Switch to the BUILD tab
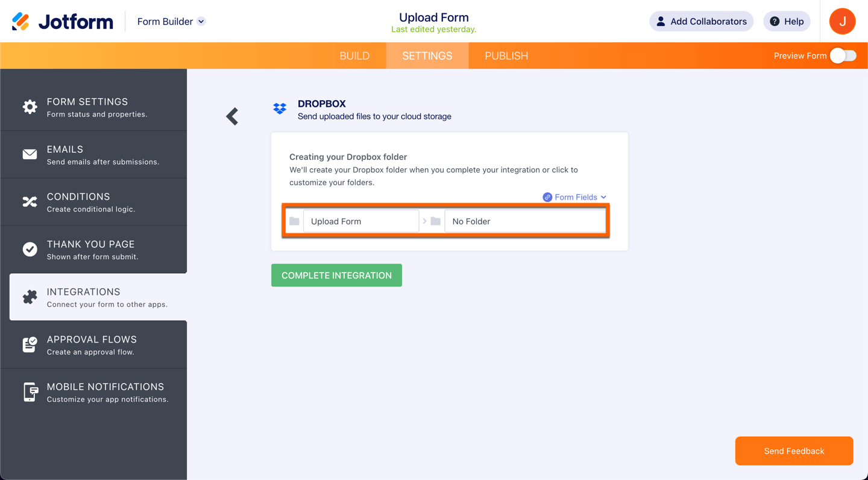 pyautogui.click(x=354, y=55)
